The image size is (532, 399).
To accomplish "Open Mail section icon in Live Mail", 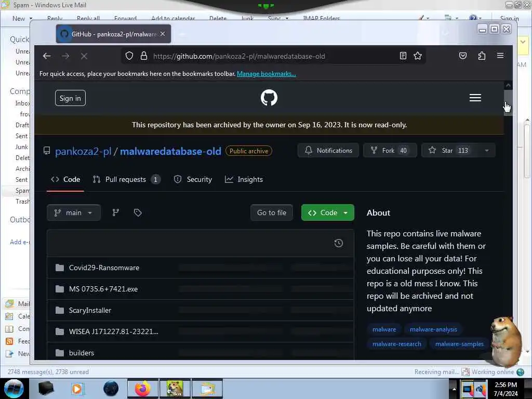I will pyautogui.click(x=9, y=303).
